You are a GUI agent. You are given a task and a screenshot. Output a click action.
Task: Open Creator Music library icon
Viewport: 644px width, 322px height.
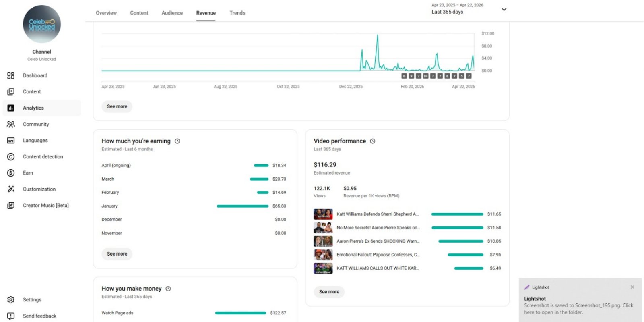coord(11,206)
